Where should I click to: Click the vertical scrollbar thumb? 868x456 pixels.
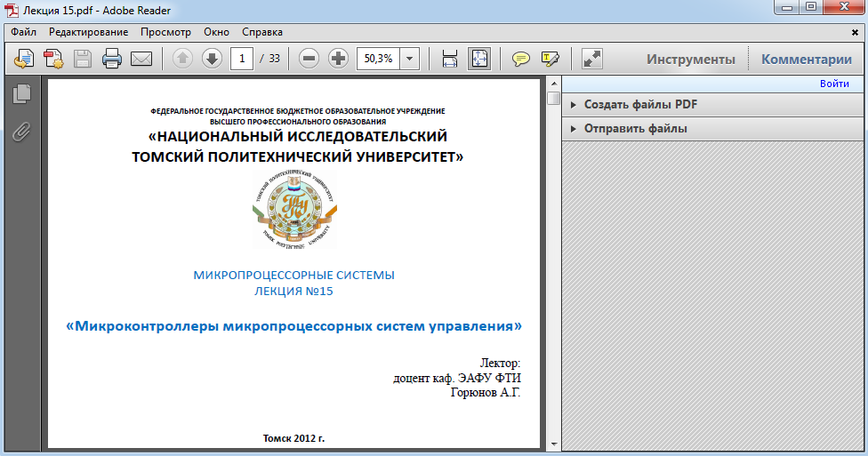(553, 98)
